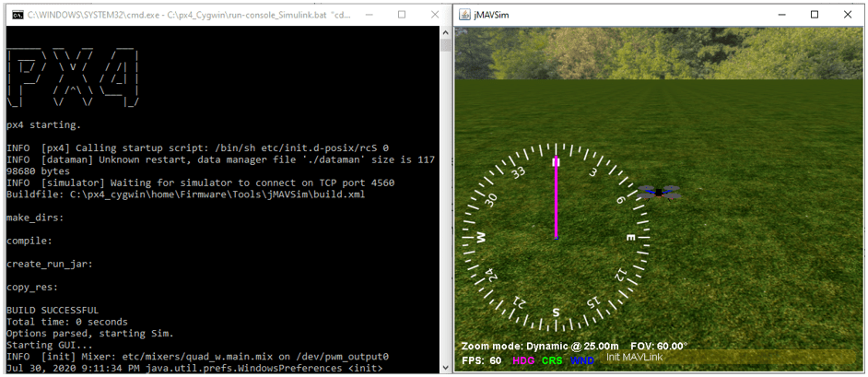Click the S marker on the compass

pos(556,312)
